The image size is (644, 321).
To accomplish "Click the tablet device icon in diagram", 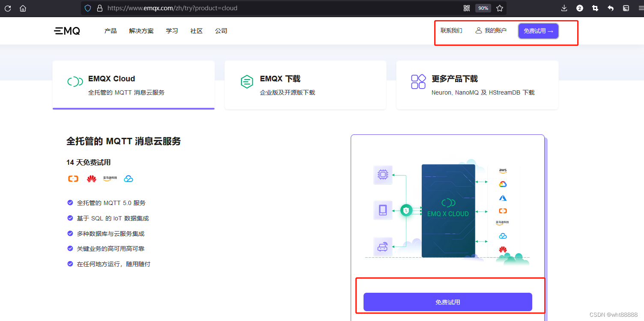I will 383,210.
